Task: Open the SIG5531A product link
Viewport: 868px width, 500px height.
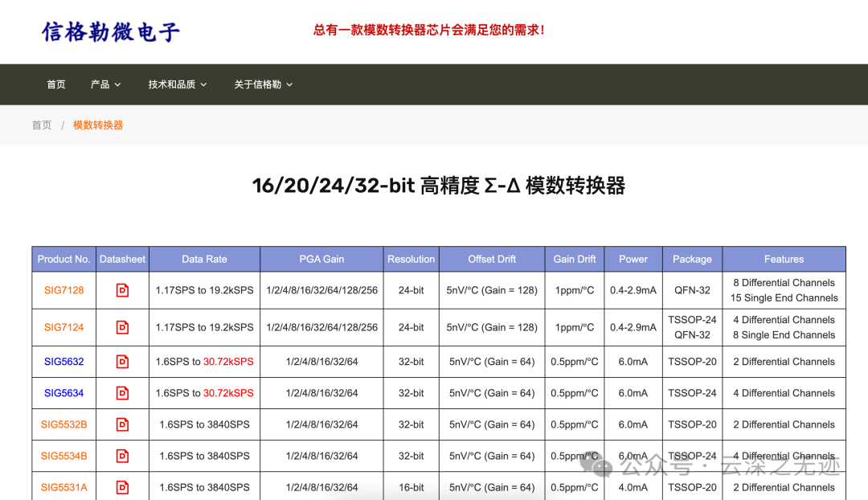Action: pyautogui.click(x=64, y=487)
